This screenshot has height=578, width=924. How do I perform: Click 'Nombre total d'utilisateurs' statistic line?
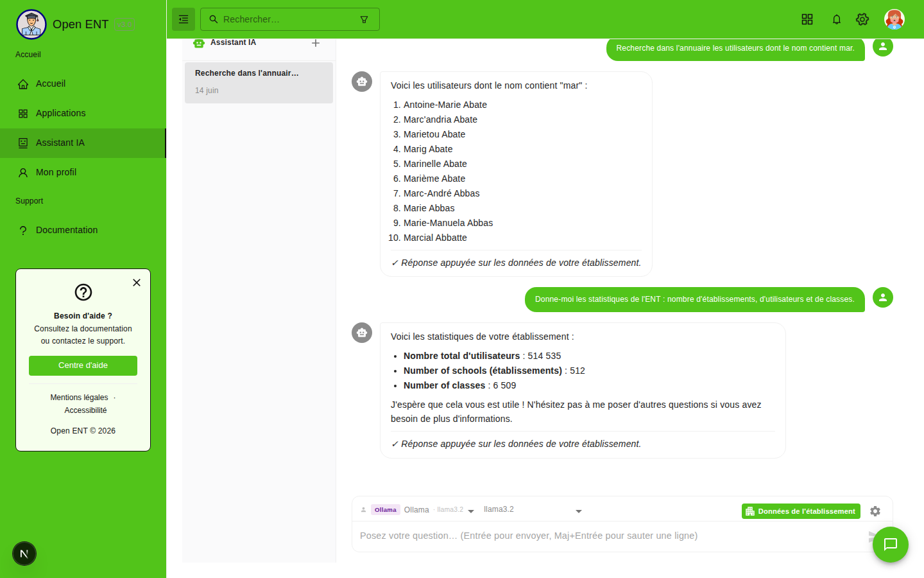[482, 356]
